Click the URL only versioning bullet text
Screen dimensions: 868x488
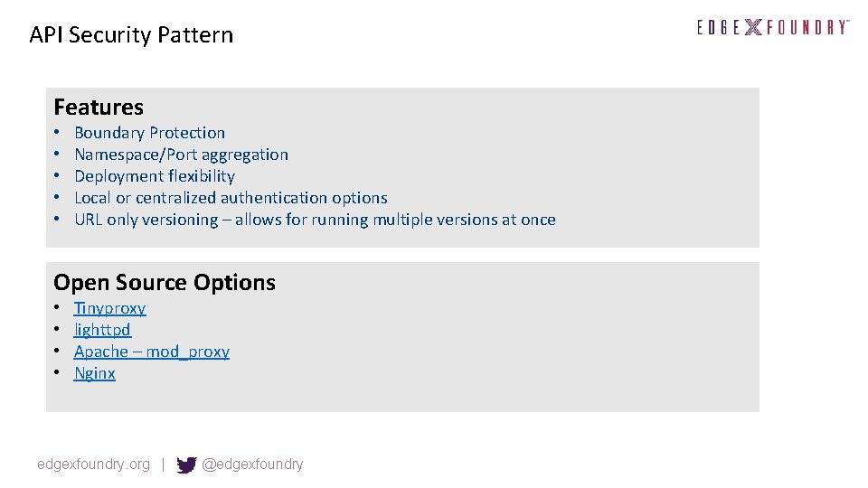click(x=315, y=220)
